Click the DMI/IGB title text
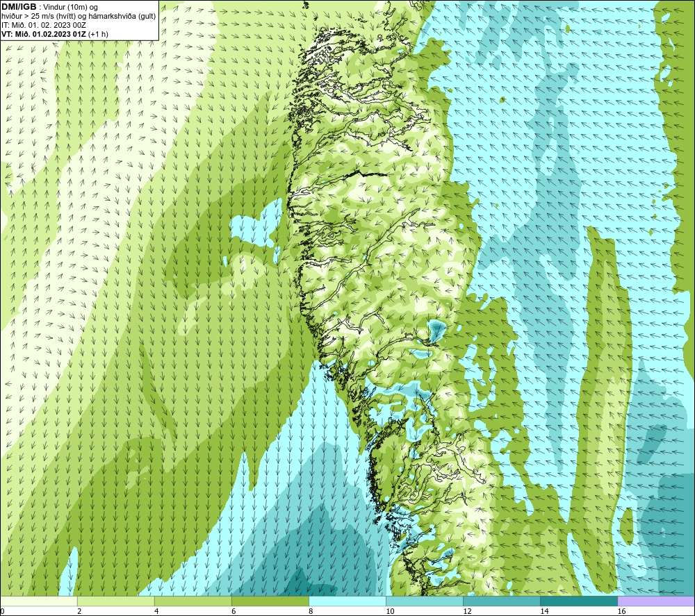 coord(19,7)
